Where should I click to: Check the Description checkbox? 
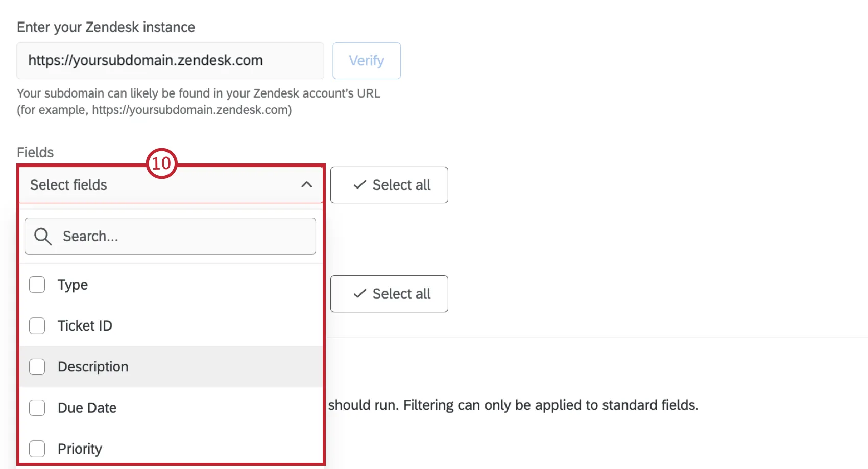coord(37,366)
